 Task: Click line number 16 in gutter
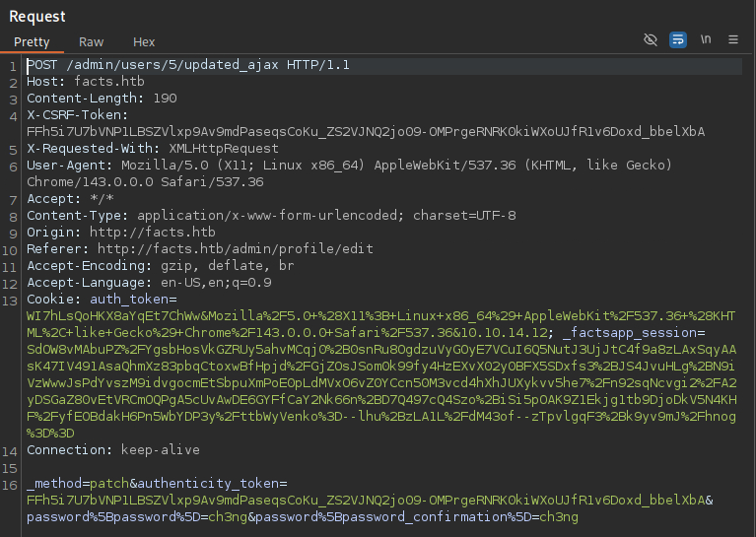click(x=10, y=485)
